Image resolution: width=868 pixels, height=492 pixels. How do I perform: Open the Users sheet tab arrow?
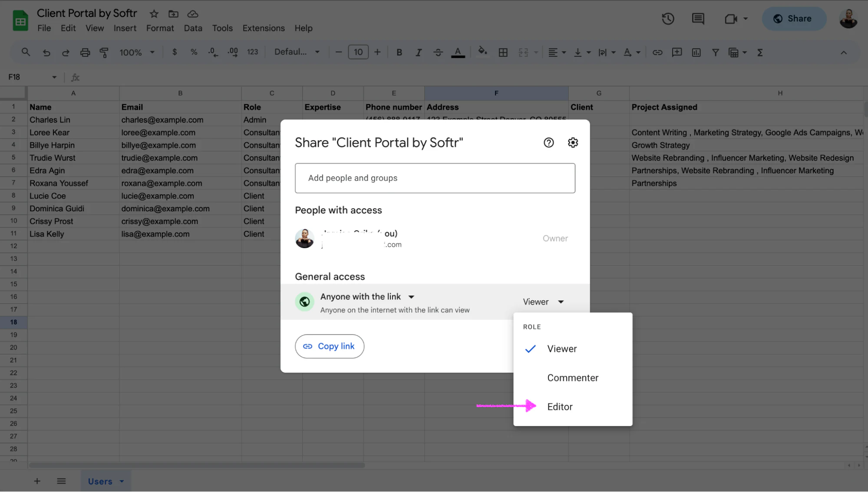(x=122, y=482)
